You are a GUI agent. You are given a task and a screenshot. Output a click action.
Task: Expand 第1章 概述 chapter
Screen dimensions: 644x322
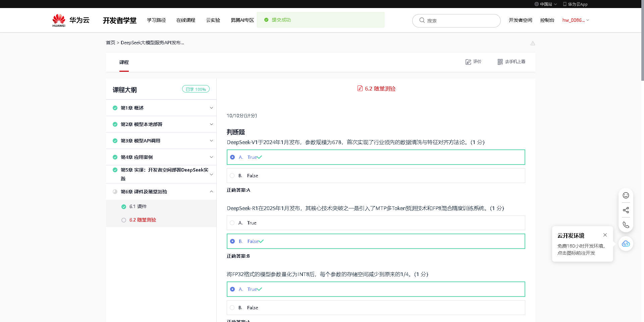[211, 108]
